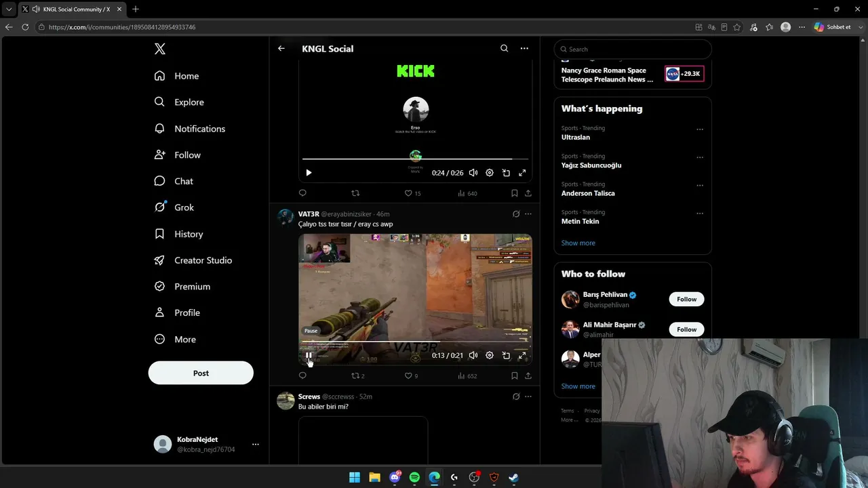This screenshot has height=488, width=868.
Task: Click the Profile person icon
Action: 159,312
